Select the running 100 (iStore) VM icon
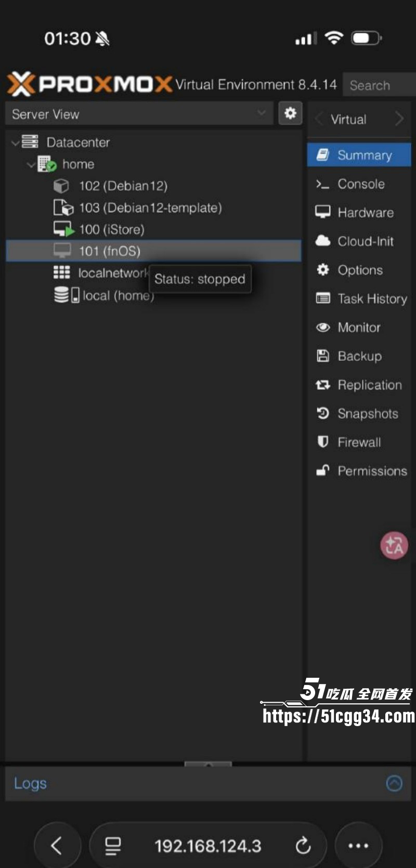Image resolution: width=416 pixels, height=868 pixels. (x=63, y=229)
